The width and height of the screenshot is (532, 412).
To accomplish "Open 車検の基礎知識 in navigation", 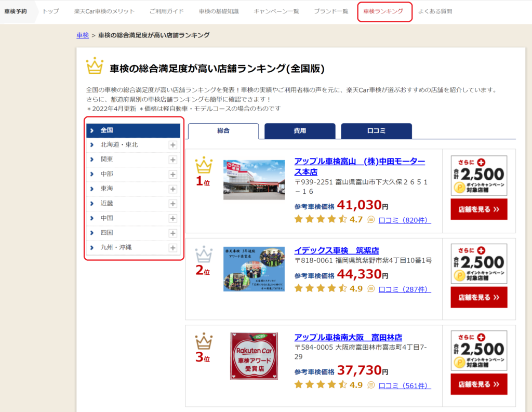I will click(219, 11).
